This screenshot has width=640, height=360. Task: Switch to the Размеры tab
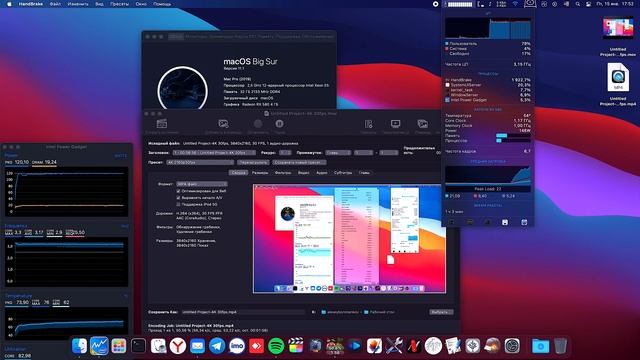coord(260,173)
